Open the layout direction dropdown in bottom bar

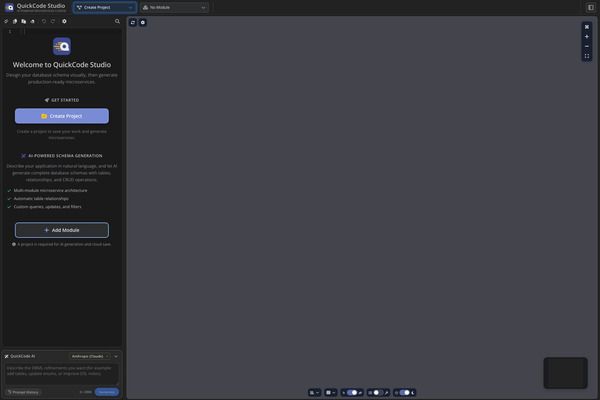[315, 392]
